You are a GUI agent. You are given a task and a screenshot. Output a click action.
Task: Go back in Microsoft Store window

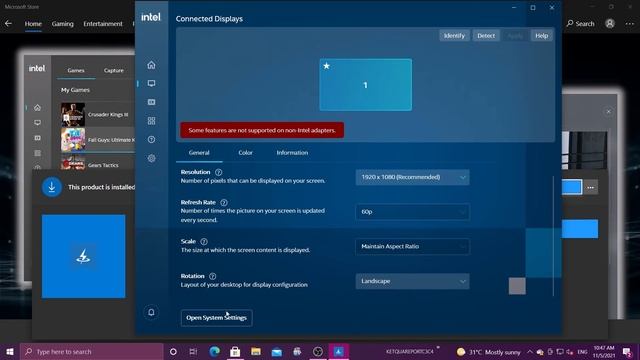[8, 24]
